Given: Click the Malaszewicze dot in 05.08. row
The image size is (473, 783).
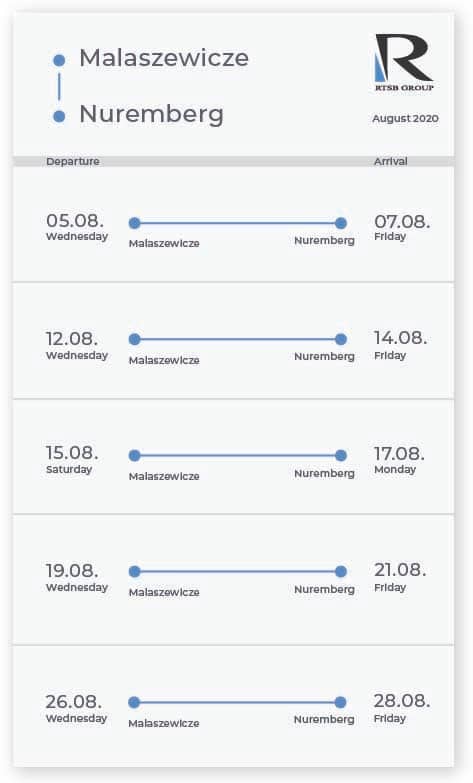Looking at the screenshot, I should (x=134, y=223).
